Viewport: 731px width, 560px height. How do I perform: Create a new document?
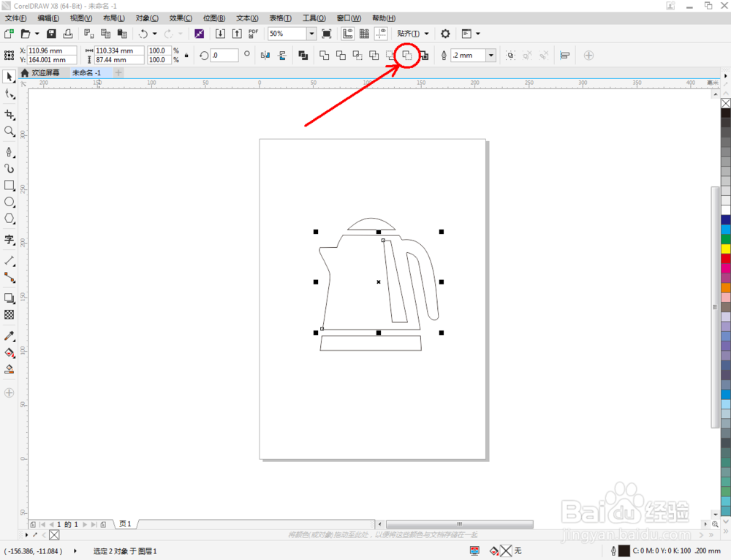(9, 34)
